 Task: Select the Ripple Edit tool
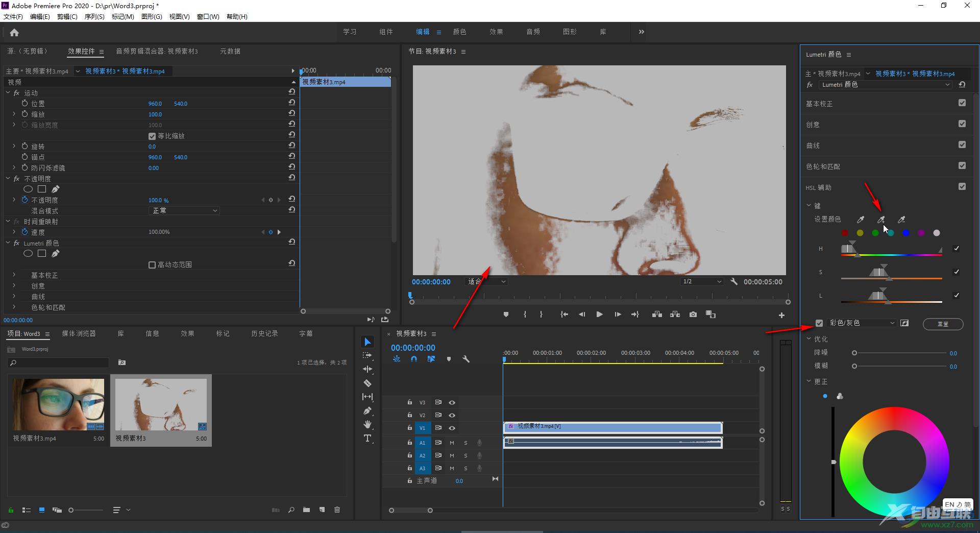point(367,369)
